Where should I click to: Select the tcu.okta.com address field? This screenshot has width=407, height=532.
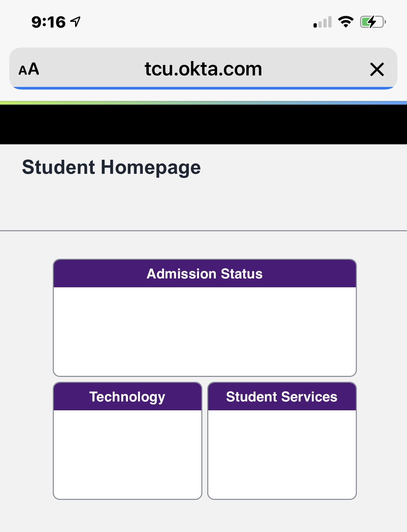tap(203, 69)
